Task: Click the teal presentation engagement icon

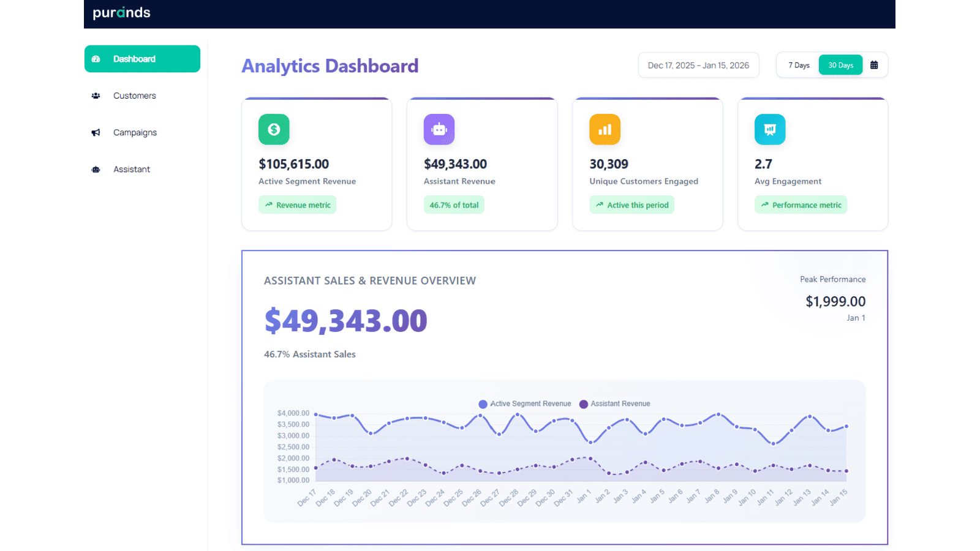Action: [770, 129]
